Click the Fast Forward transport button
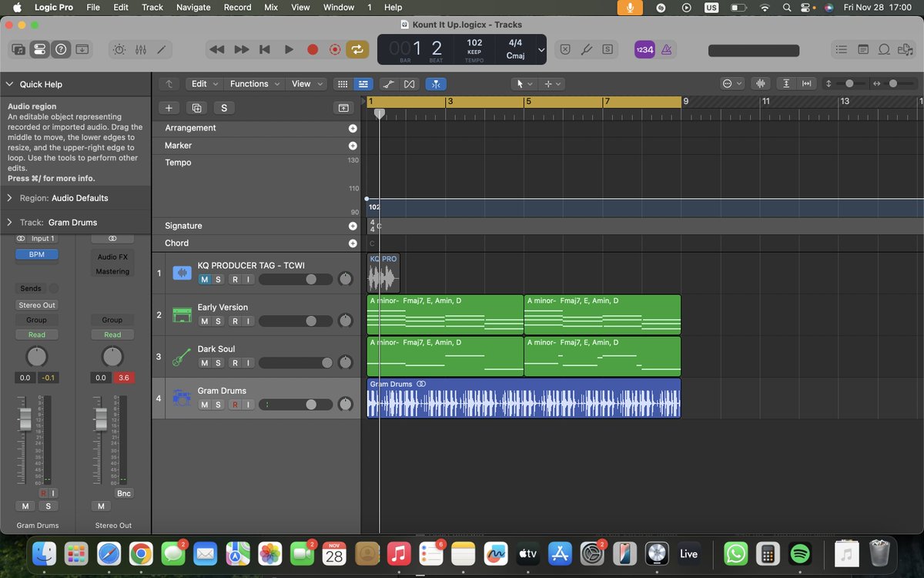The width and height of the screenshot is (924, 578). tap(241, 49)
